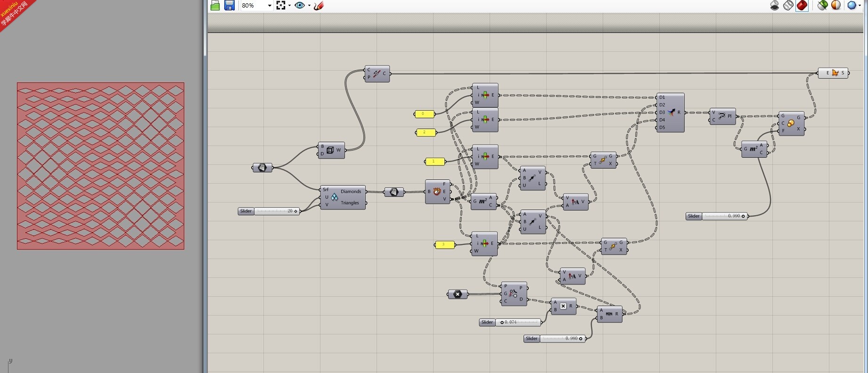Click the yellow panel containing 3
This screenshot has height=373, width=868.
pyautogui.click(x=445, y=244)
